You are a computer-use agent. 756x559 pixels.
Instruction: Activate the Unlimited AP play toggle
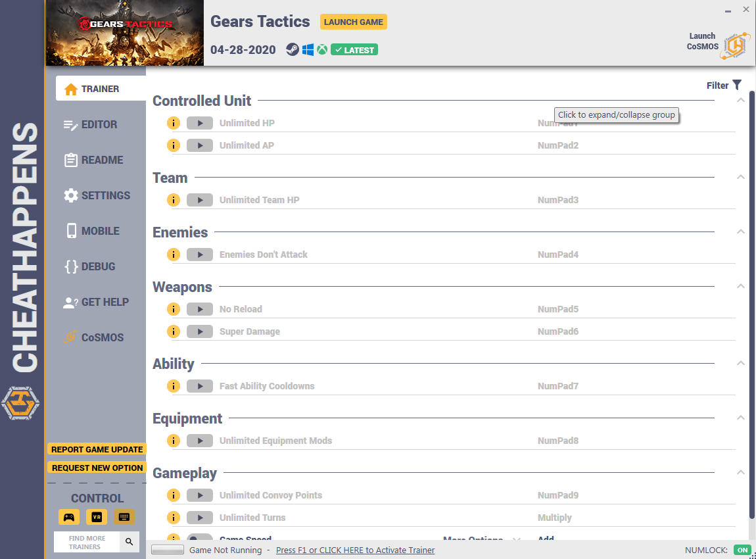pyautogui.click(x=200, y=145)
